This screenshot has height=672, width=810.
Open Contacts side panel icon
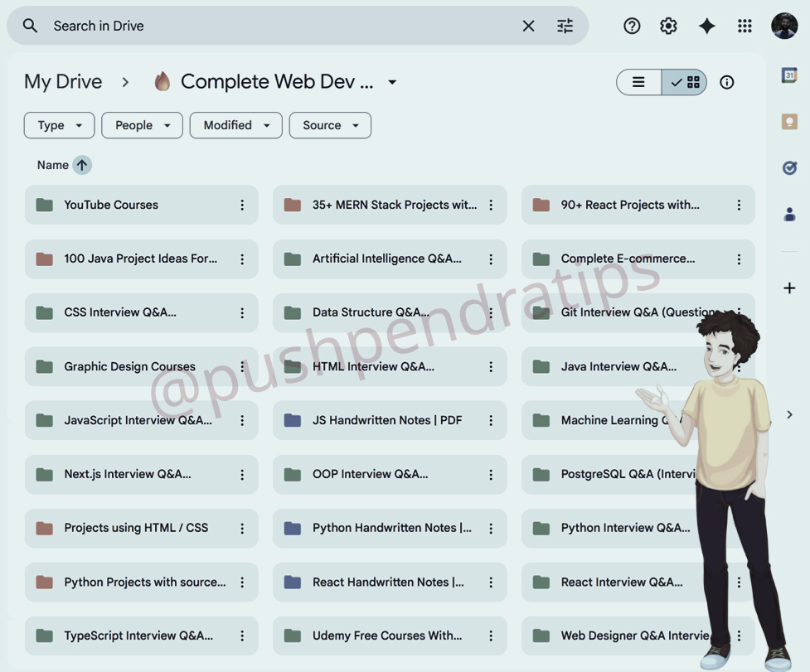(789, 214)
